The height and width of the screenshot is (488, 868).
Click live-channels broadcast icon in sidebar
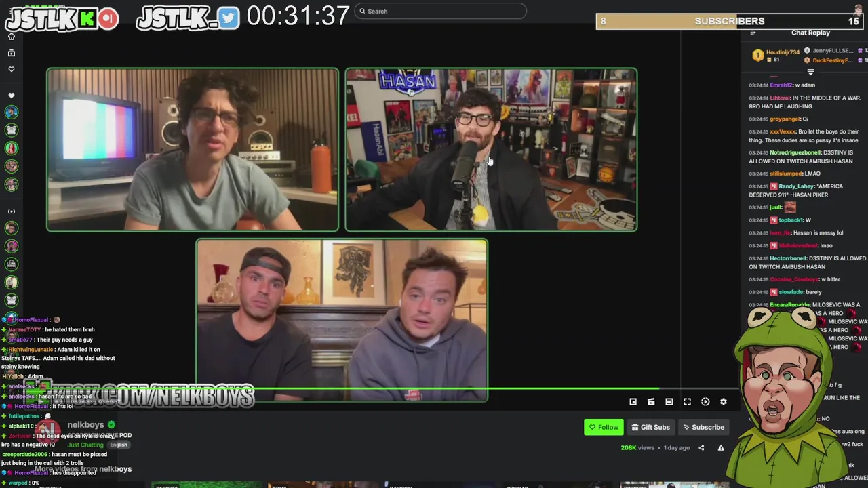click(x=12, y=211)
